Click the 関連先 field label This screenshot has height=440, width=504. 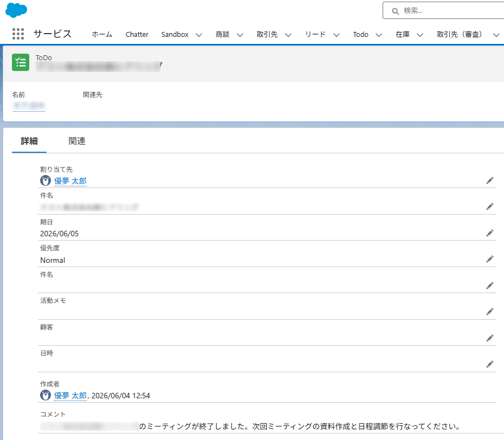pyautogui.click(x=93, y=94)
